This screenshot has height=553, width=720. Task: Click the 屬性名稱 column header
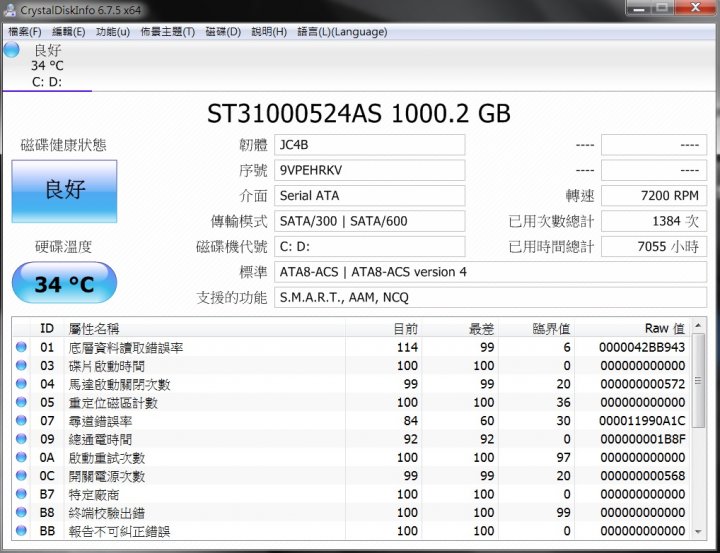click(x=204, y=328)
